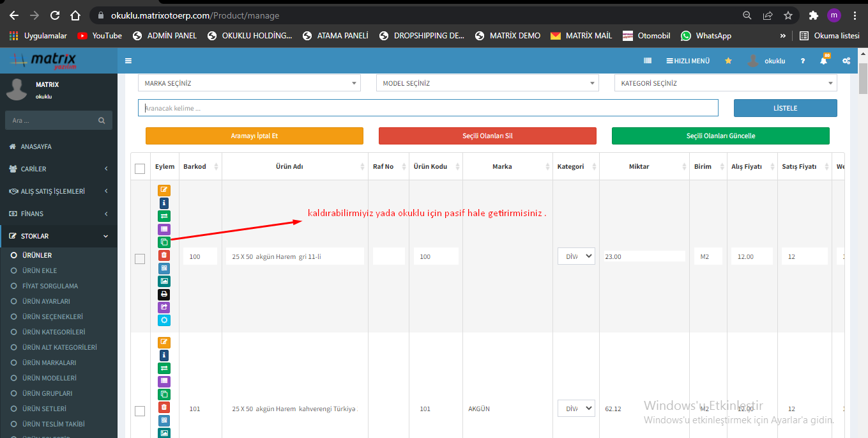Image resolution: width=868 pixels, height=438 pixels.
Task: Click the barcode icon in top header
Action: [648, 61]
